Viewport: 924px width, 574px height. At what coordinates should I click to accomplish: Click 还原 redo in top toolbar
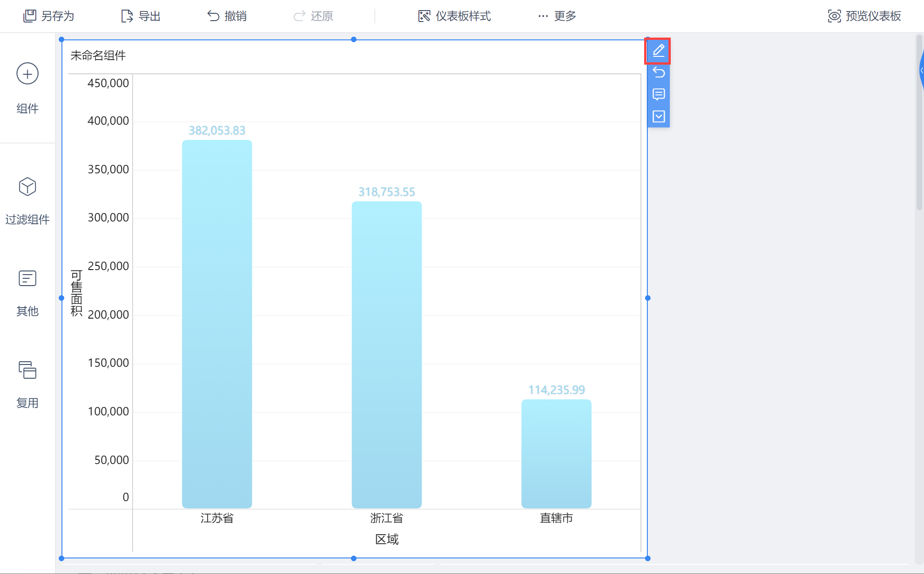pos(313,16)
